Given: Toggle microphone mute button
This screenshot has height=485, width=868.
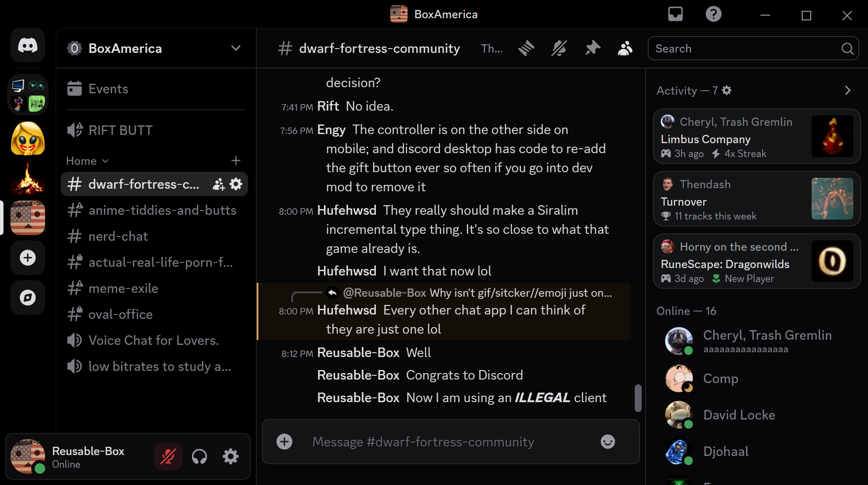Looking at the screenshot, I should pos(168,456).
